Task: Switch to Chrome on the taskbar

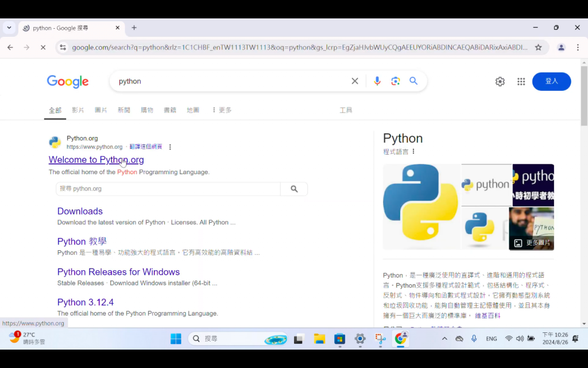Action: [x=400, y=339]
